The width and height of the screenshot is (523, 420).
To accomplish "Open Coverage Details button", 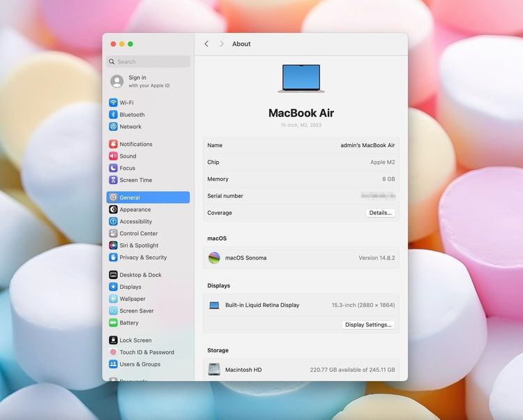I will [x=380, y=213].
